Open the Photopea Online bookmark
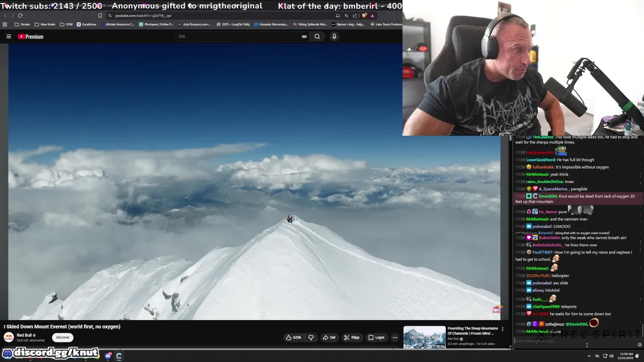644x362 pixels. coord(156,24)
